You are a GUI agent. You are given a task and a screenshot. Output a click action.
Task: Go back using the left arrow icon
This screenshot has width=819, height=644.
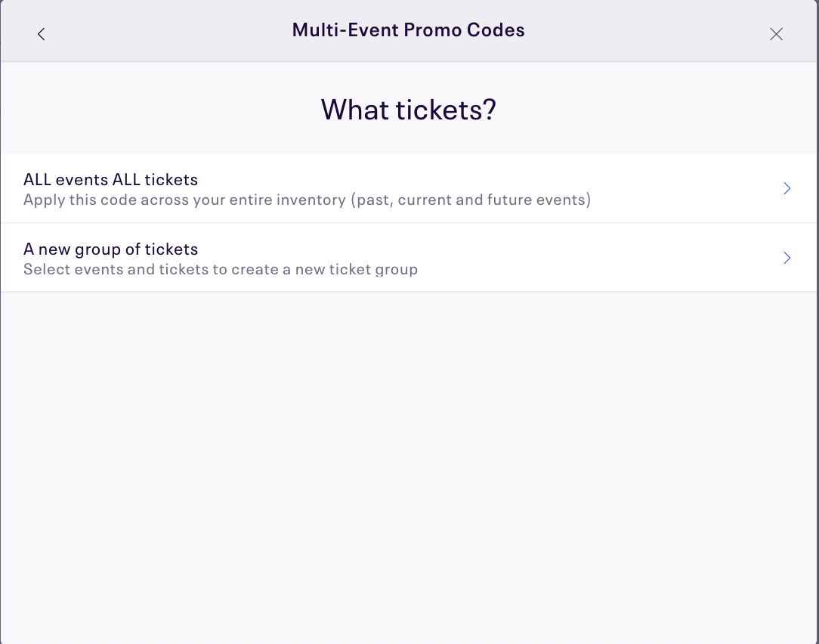[x=42, y=34]
